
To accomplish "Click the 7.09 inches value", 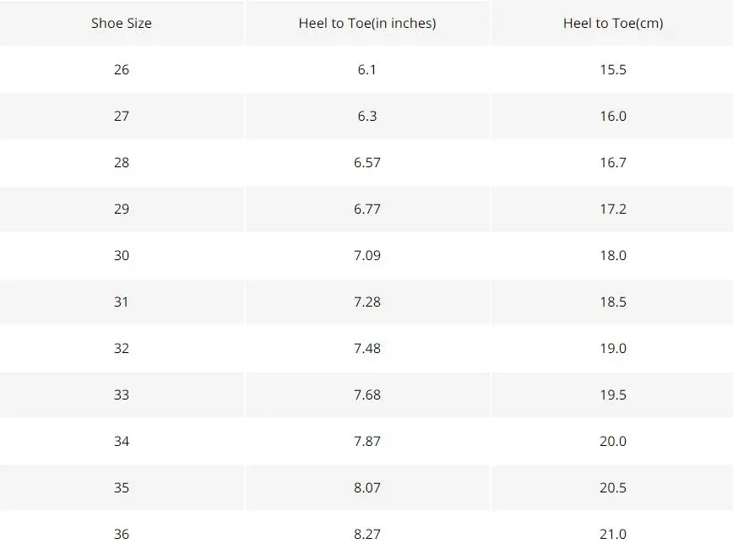I will [367, 255].
